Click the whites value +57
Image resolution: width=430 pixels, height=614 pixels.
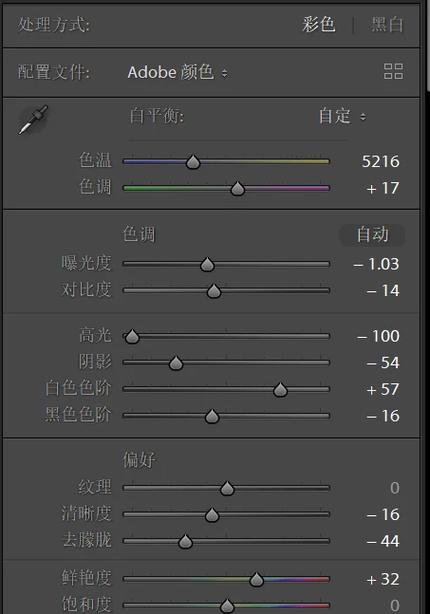tap(383, 390)
